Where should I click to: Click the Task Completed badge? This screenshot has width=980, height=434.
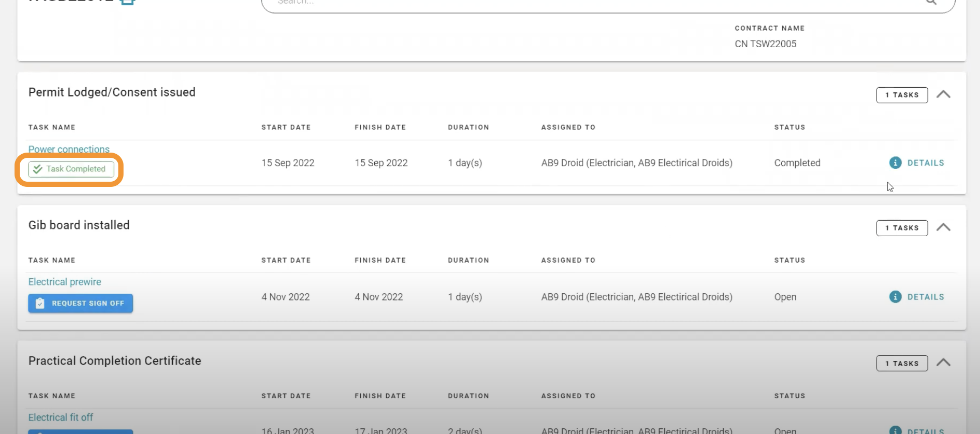pyautogui.click(x=71, y=169)
